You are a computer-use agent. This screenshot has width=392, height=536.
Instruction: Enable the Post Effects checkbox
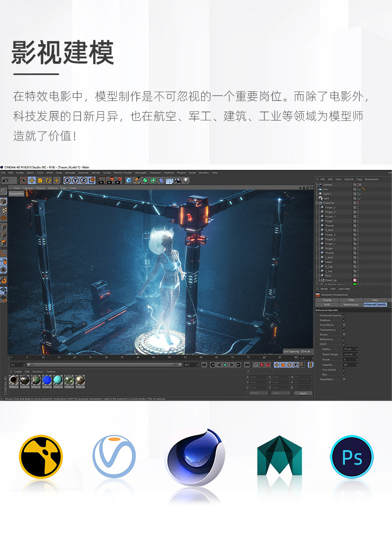click(344, 325)
